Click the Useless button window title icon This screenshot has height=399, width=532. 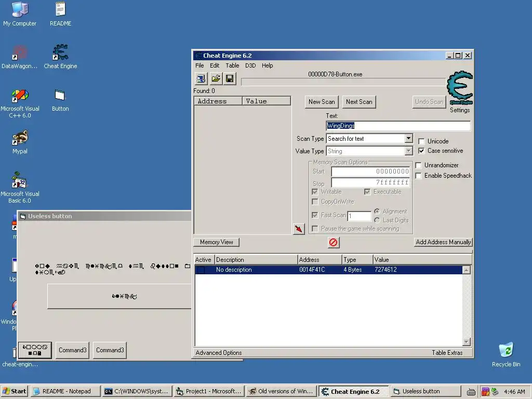23,216
